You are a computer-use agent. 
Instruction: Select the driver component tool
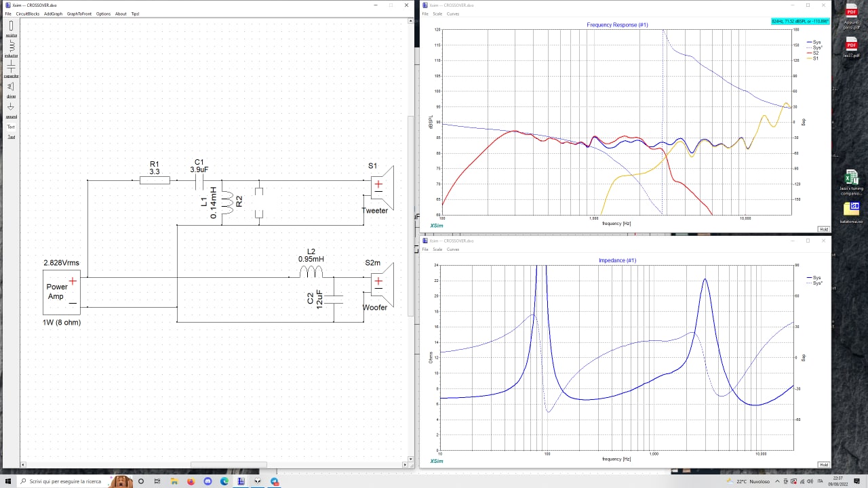[x=11, y=89]
